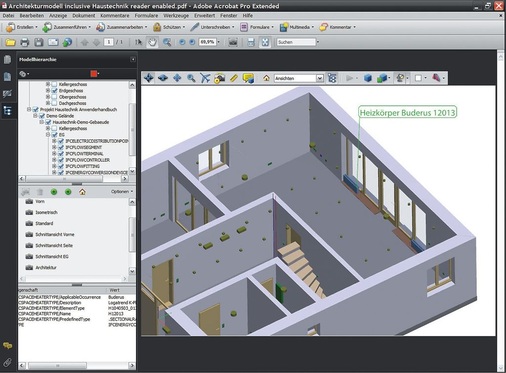Viewport: 506px width, 373px height.
Task: Collapse the Demo Gelände tree node
Action: coord(35,116)
